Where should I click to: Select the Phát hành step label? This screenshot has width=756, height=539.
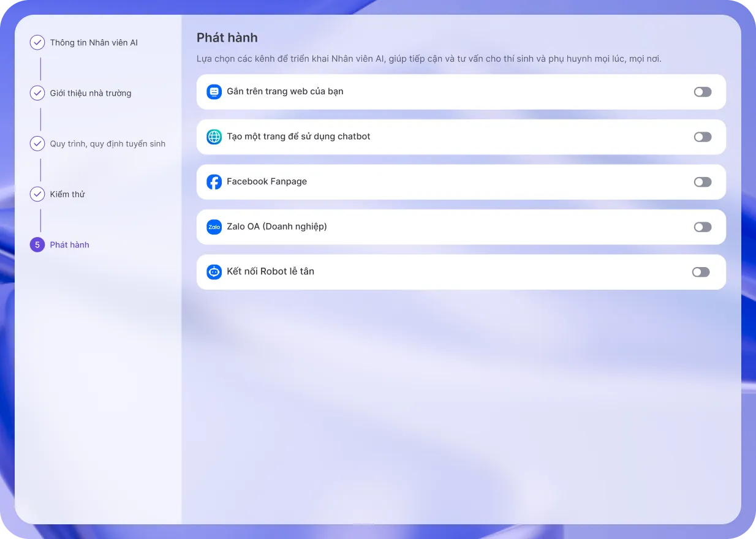pos(70,245)
